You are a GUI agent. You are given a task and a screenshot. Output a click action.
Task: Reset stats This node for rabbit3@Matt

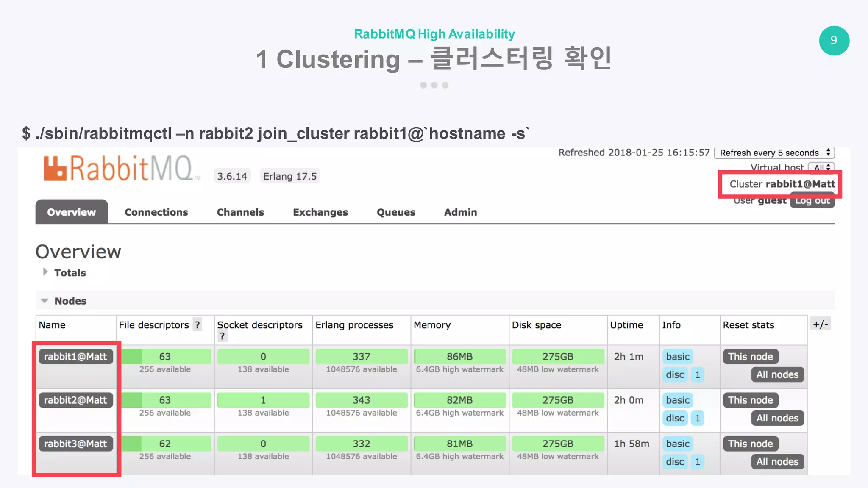[x=751, y=444]
